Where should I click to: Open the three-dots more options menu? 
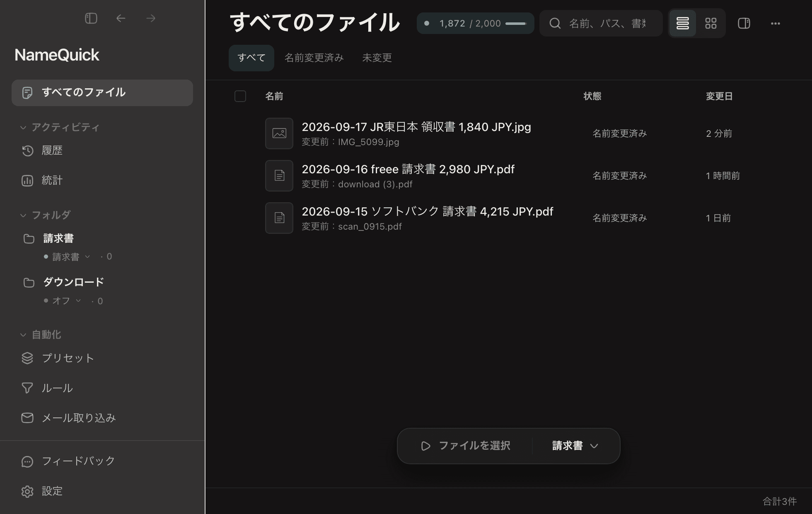point(776,24)
